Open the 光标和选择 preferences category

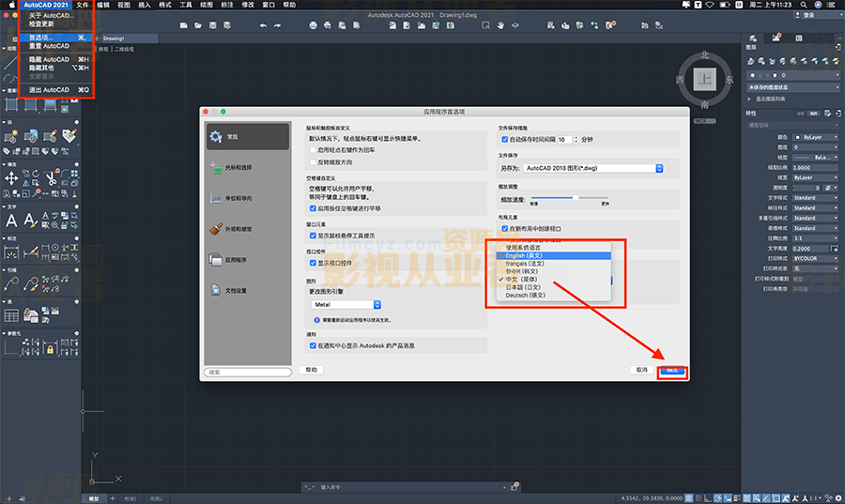click(x=248, y=167)
